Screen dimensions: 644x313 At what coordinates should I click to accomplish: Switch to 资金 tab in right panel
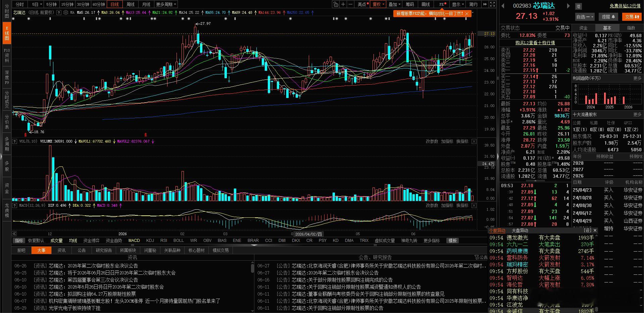pyautogui.click(x=583, y=28)
